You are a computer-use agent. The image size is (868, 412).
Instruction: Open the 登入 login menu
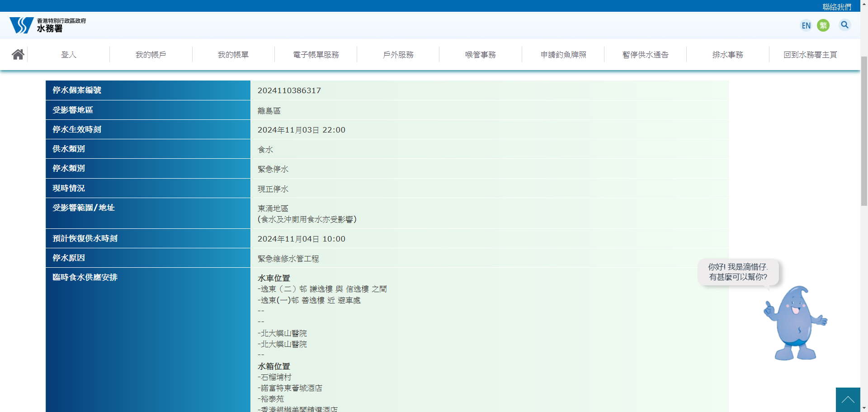[69, 55]
